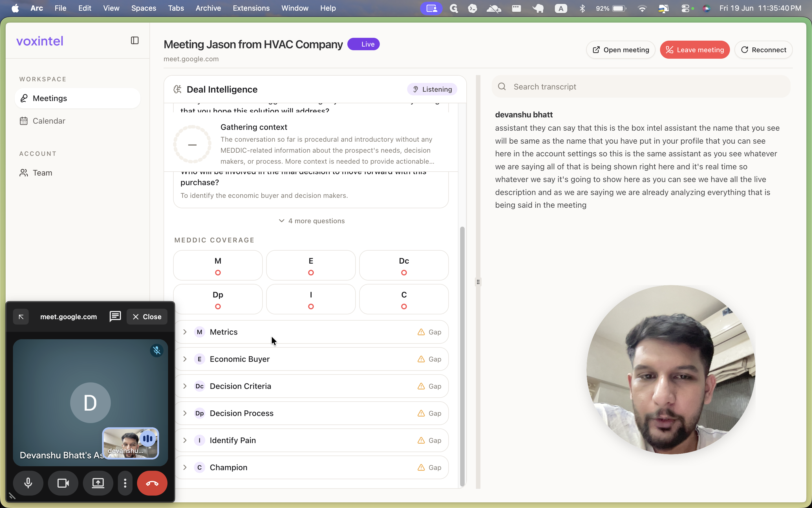The width and height of the screenshot is (812, 508).
Task: Click the panel divider resize handle
Action: 478,282
